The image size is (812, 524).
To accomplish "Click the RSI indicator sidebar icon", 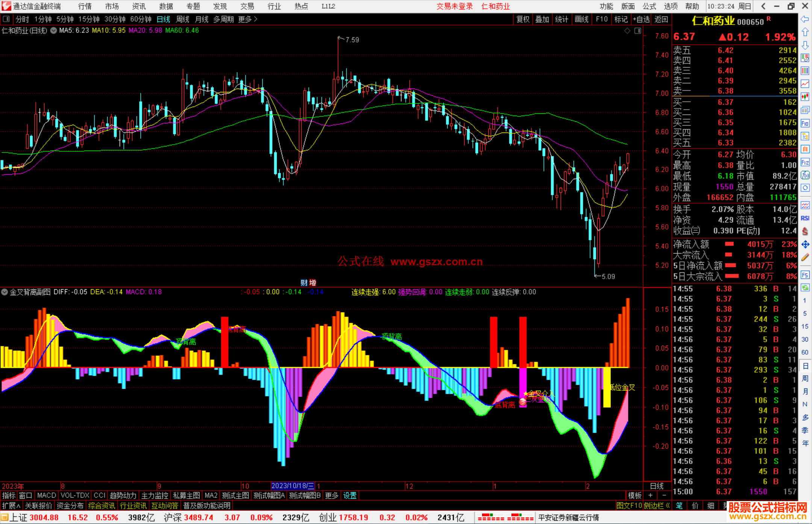I will 805,218.
